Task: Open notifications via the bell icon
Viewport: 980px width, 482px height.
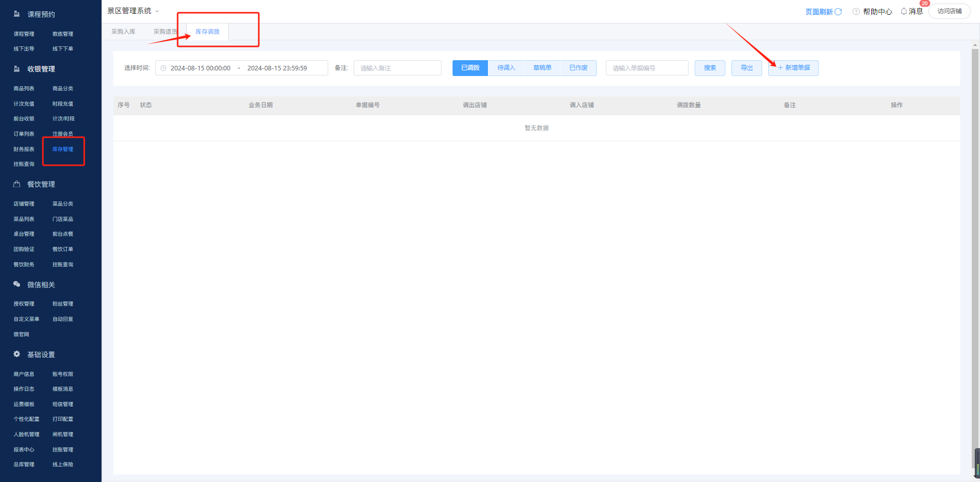Action: tap(904, 11)
